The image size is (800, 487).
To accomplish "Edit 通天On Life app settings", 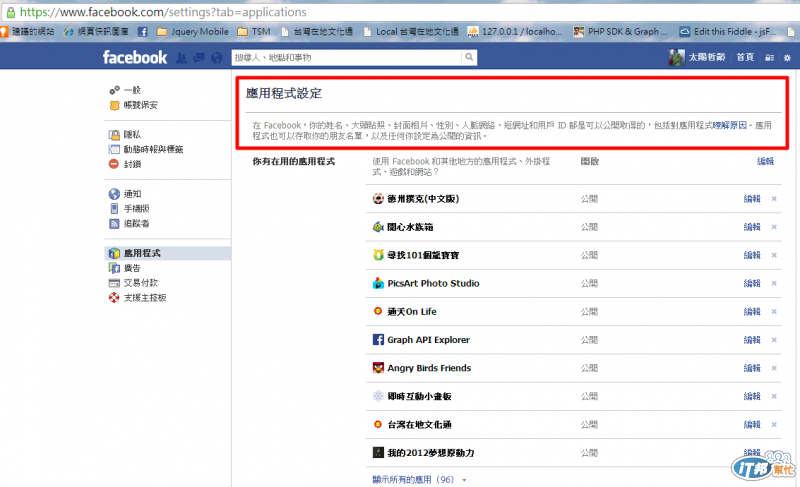I will (x=752, y=312).
